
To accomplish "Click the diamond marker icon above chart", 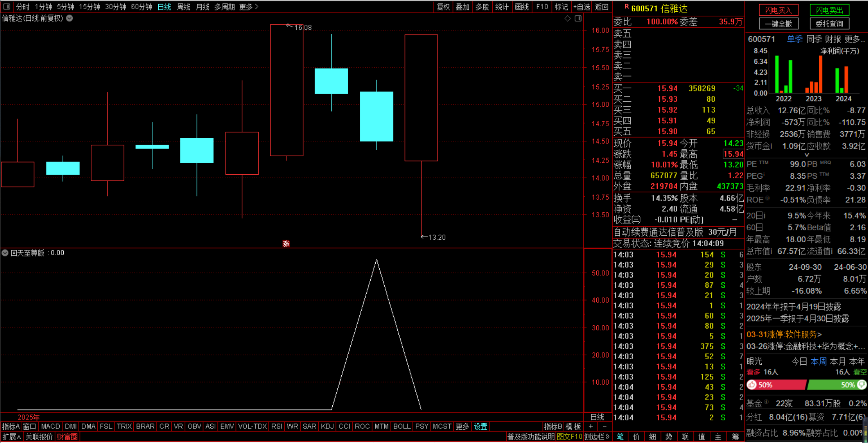I will pyautogui.click(x=568, y=19).
